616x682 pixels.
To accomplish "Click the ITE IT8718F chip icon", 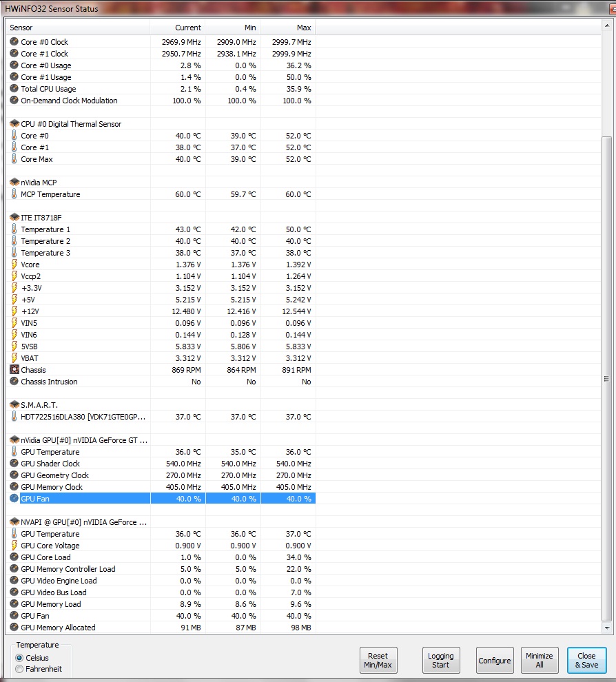I will click(14, 218).
